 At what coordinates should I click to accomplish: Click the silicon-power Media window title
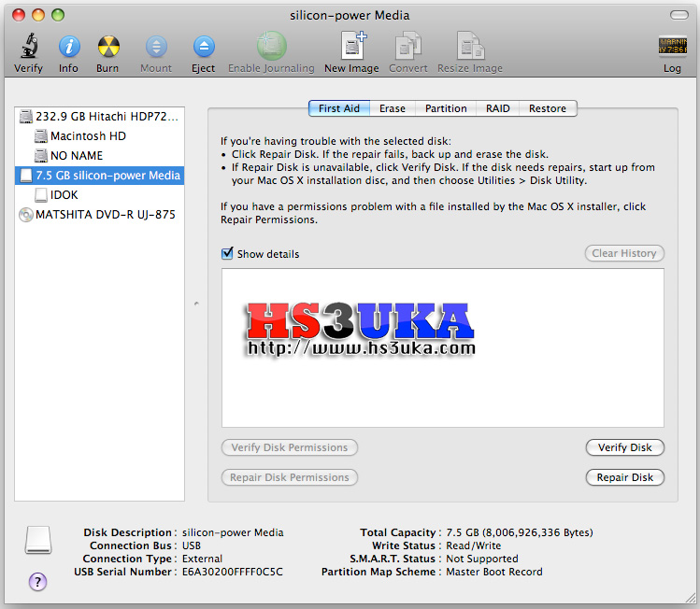[350, 16]
